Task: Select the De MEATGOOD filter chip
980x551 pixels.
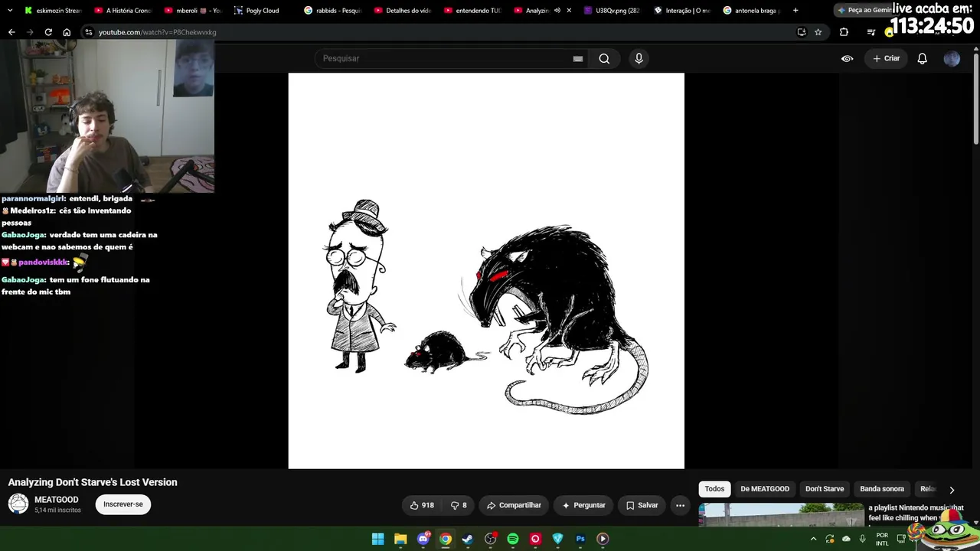Action: click(765, 489)
